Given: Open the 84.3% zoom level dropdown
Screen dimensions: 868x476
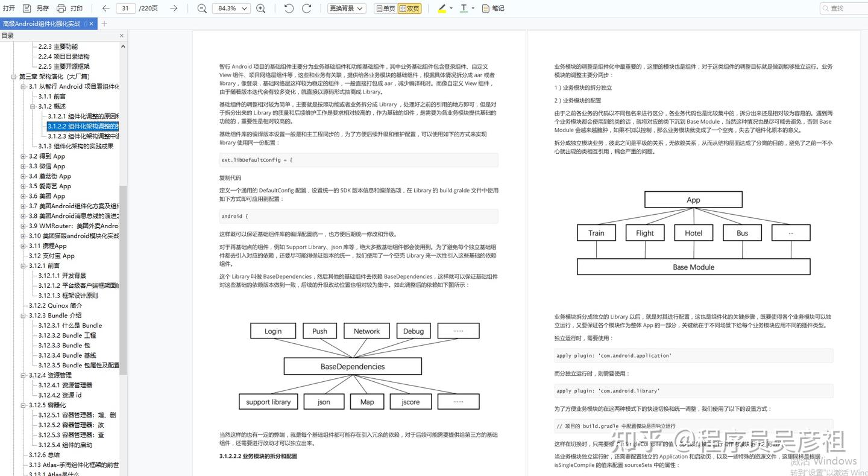Looking at the screenshot, I should coord(231,8).
